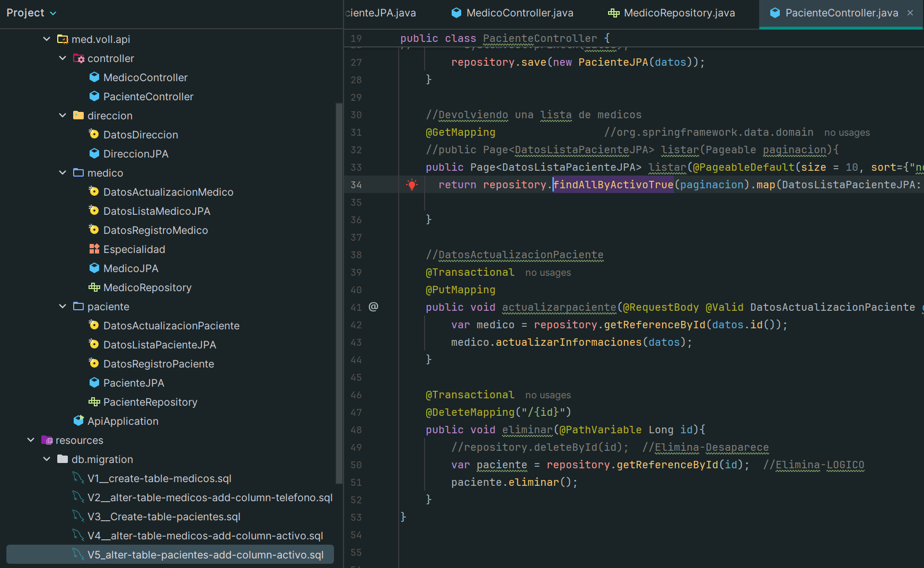
Task: Select V2__alter-table-medicos-add-column-telefono.sql file
Action: pos(210,497)
